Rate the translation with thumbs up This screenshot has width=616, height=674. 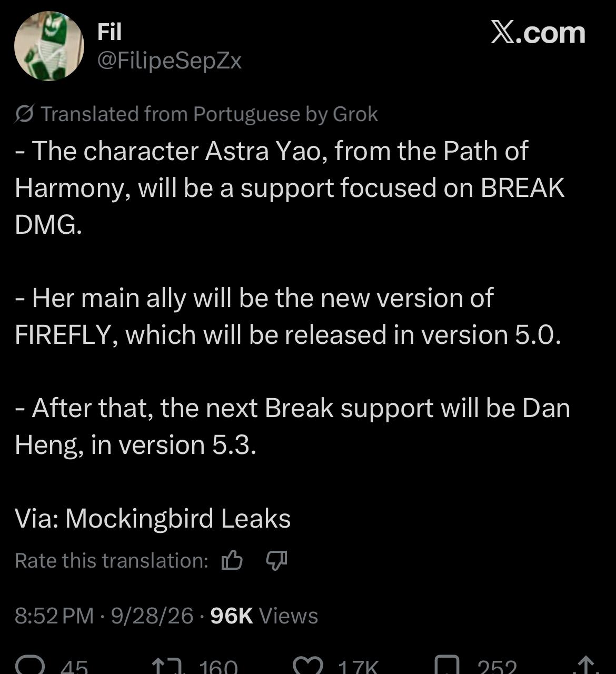[x=232, y=560]
